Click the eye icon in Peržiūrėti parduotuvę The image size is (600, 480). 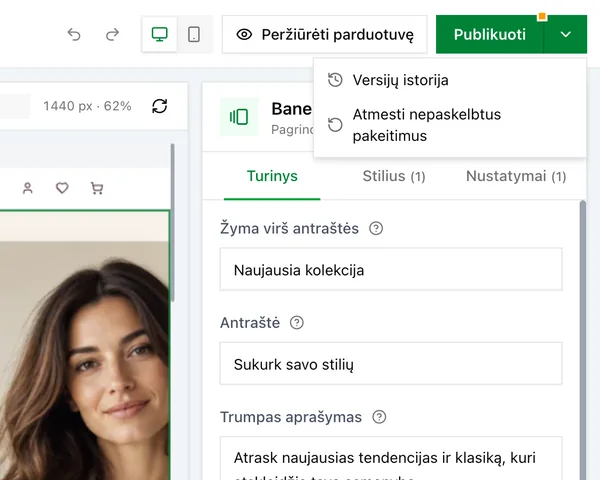tap(244, 35)
